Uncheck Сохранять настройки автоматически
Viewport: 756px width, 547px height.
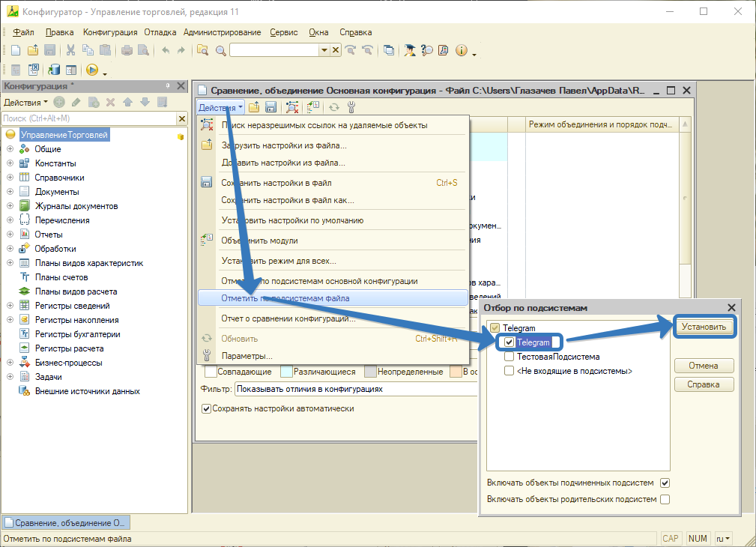click(x=206, y=408)
